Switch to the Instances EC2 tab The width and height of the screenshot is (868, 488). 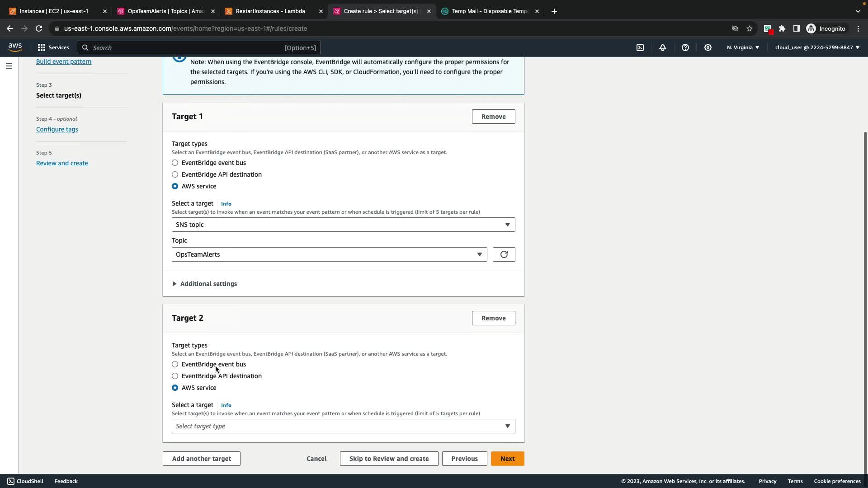(54, 11)
